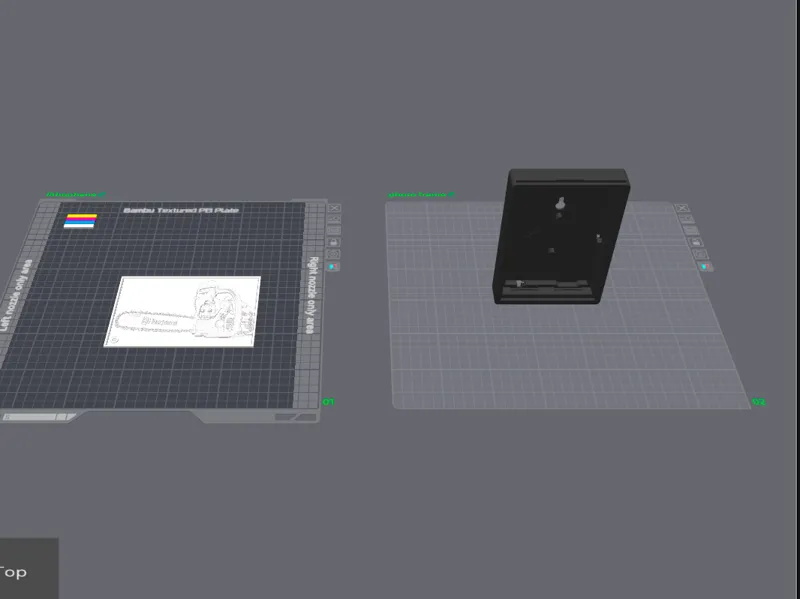Image resolution: width=800 pixels, height=599 pixels.
Task: Toggle the lock on plate 01
Action: tap(334, 242)
